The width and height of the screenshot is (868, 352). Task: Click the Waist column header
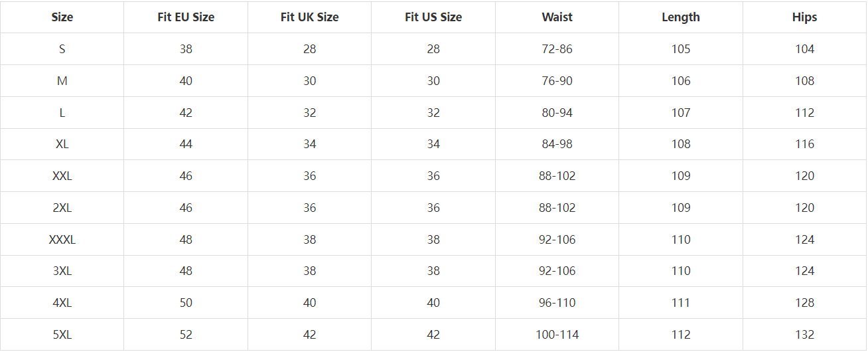click(x=557, y=17)
